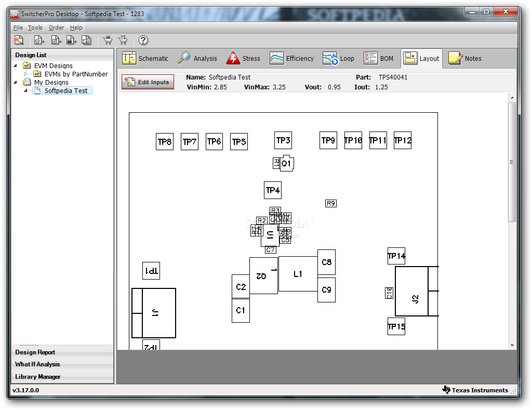Click the copy document with arrow toolbar icon
Viewport: 532px width, 410px height.
pos(86,40)
